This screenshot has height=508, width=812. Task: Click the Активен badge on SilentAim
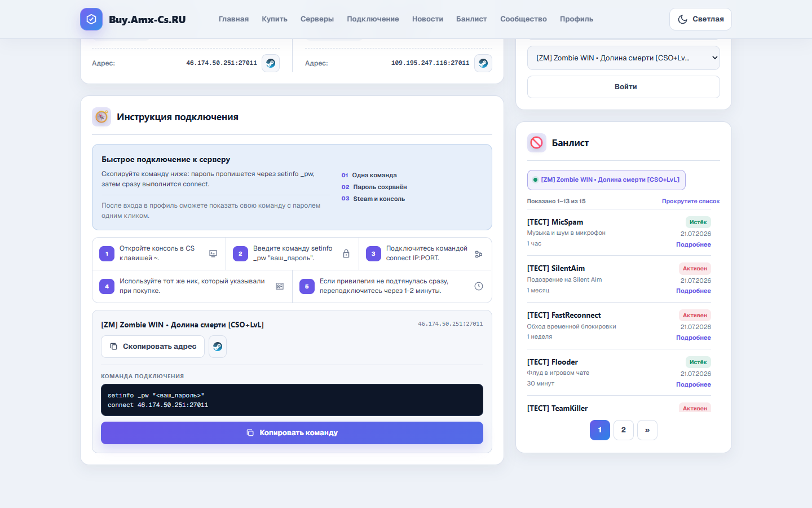click(x=695, y=269)
